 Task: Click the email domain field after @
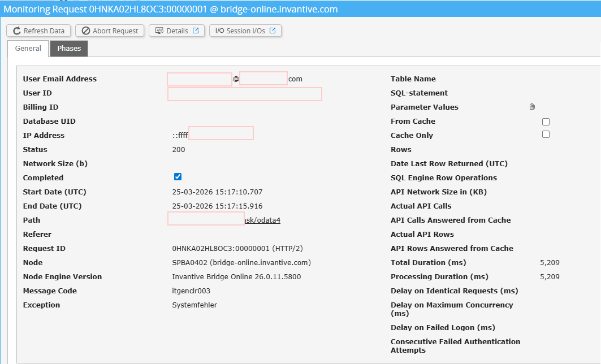pyautogui.click(x=263, y=79)
